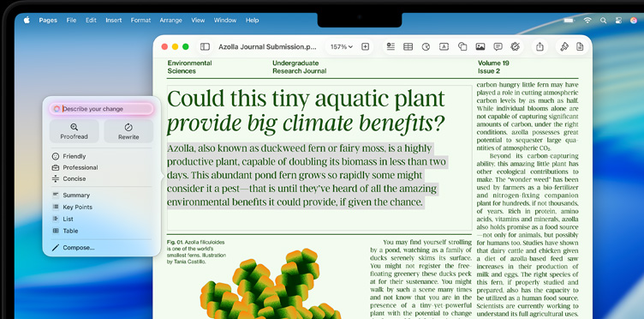Click the Proofread button
This screenshot has width=644, height=319.
pos(74,131)
